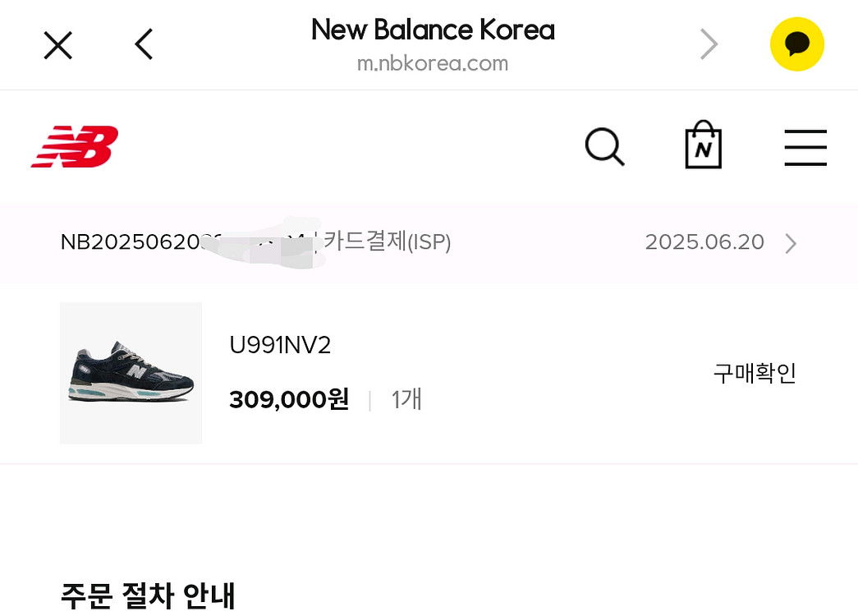
Task: Open the search icon on the New Balance header
Action: [604, 147]
